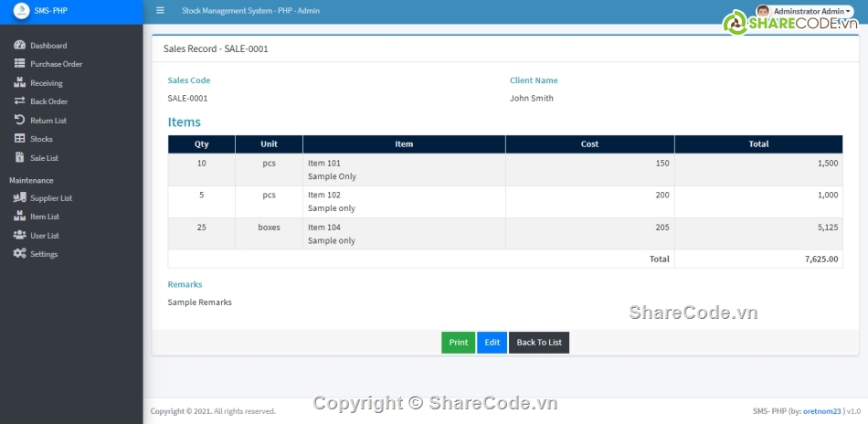
Task: Follow the oretnom23 author link
Action: [x=821, y=411]
